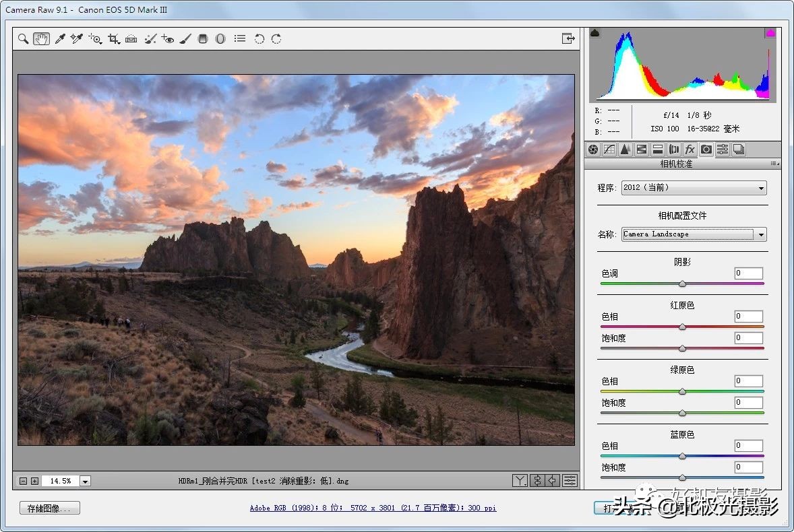Toggle full screen mode button
This screenshot has height=532, width=794.
coord(568,39)
